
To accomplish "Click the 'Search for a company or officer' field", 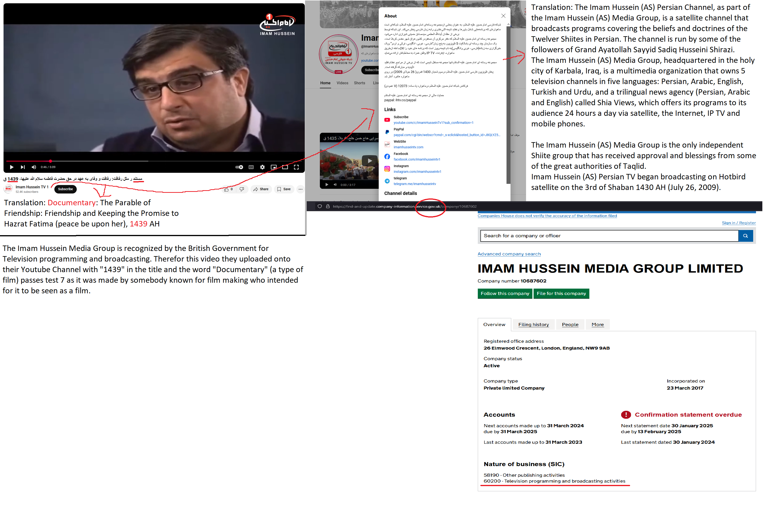I will coord(610,236).
